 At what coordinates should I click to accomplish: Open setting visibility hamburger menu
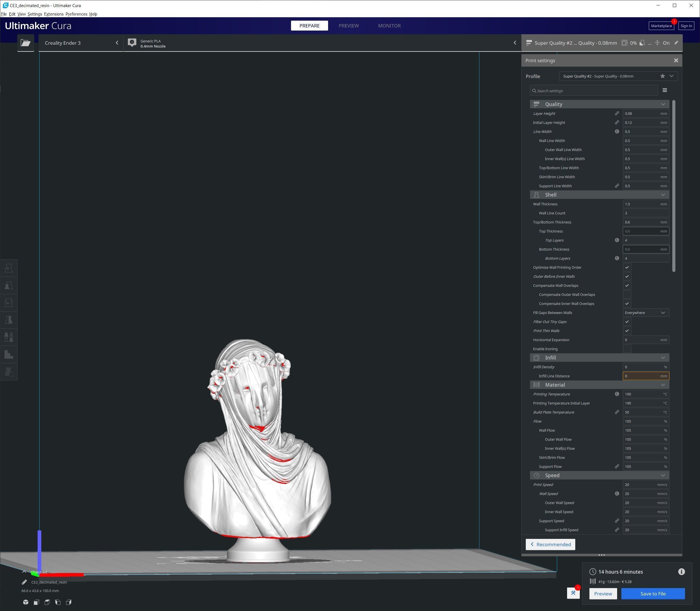click(x=665, y=90)
